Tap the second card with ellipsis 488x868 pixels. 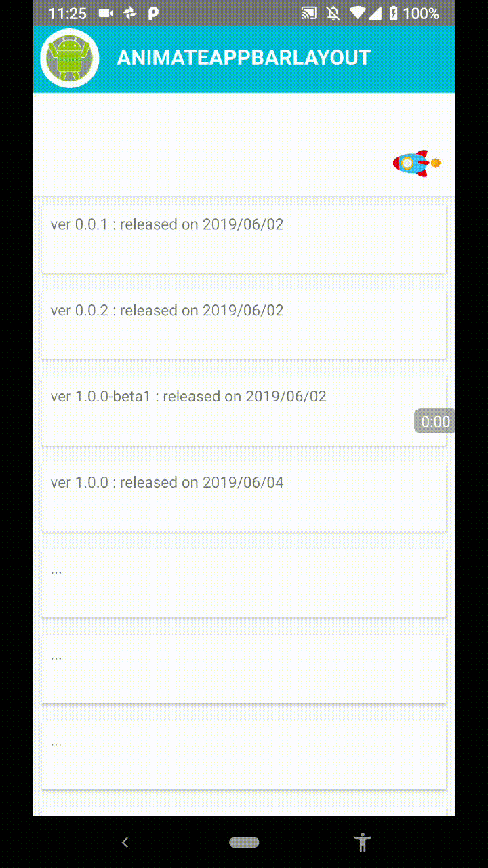click(244, 670)
